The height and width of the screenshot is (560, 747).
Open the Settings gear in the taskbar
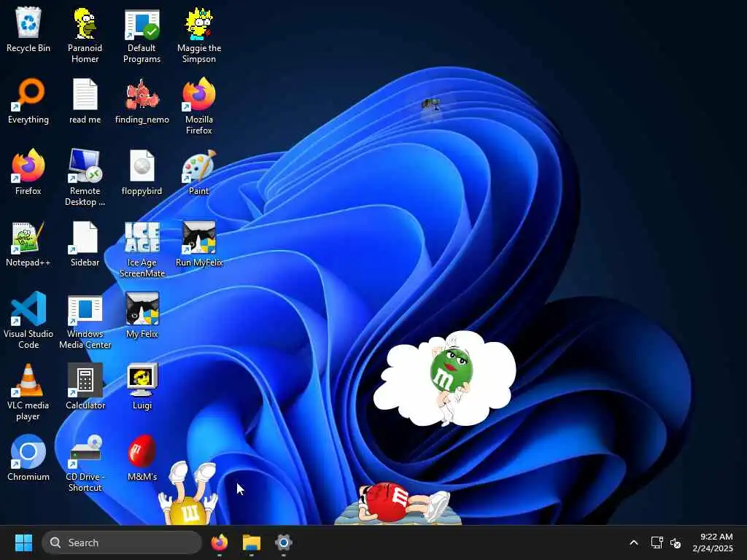click(284, 542)
